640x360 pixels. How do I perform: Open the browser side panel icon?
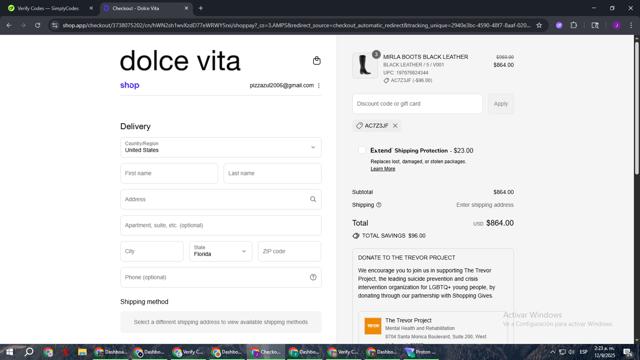[x=595, y=25]
